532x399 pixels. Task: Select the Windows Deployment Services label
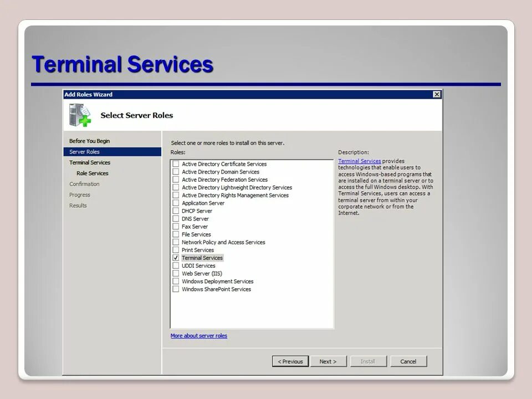(217, 282)
